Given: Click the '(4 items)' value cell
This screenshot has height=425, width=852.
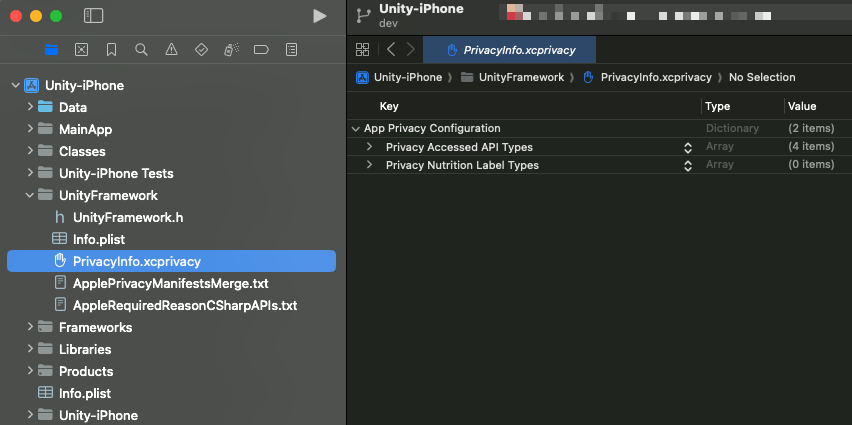Looking at the screenshot, I should [811, 146].
